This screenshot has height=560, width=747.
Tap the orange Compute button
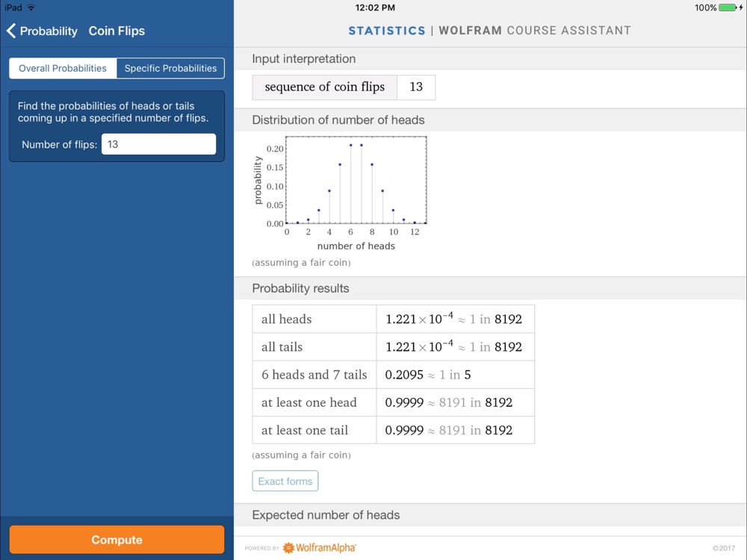[117, 540]
